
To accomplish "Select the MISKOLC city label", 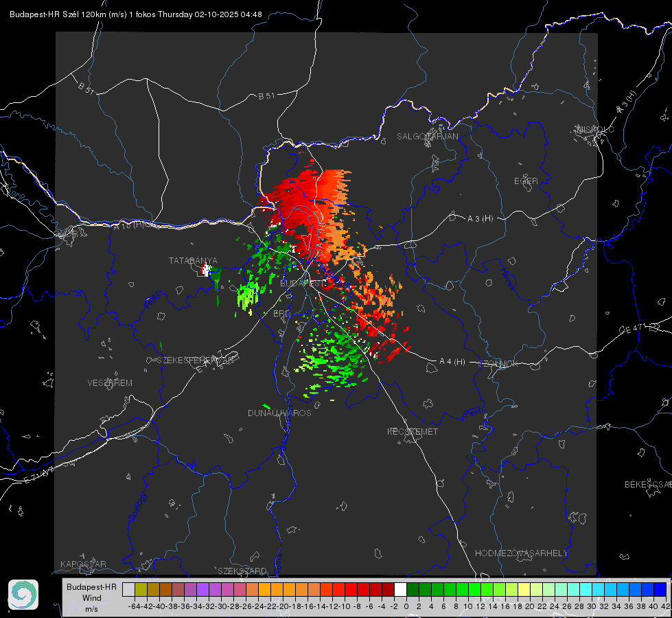I will [595, 130].
